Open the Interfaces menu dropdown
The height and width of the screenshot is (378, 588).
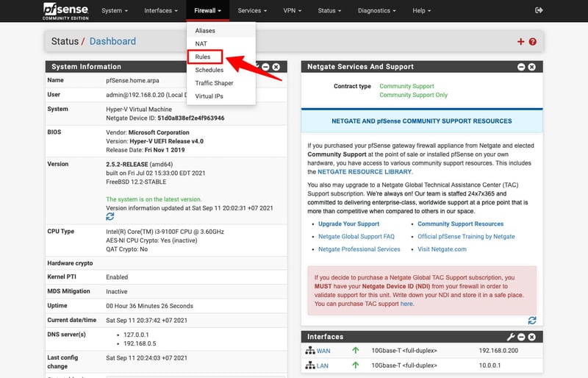click(x=161, y=10)
